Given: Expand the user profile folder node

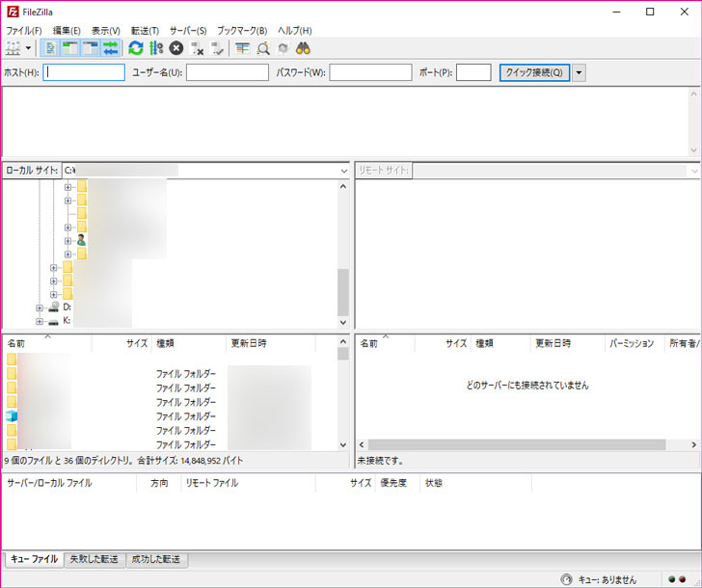Looking at the screenshot, I should [67, 241].
